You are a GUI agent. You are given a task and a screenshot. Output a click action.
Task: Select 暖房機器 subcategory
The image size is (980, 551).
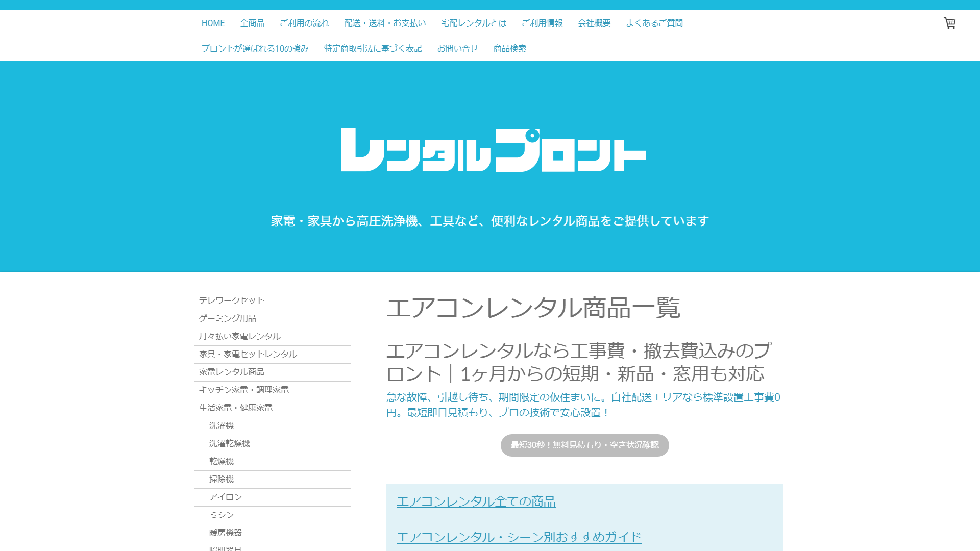tap(273, 533)
